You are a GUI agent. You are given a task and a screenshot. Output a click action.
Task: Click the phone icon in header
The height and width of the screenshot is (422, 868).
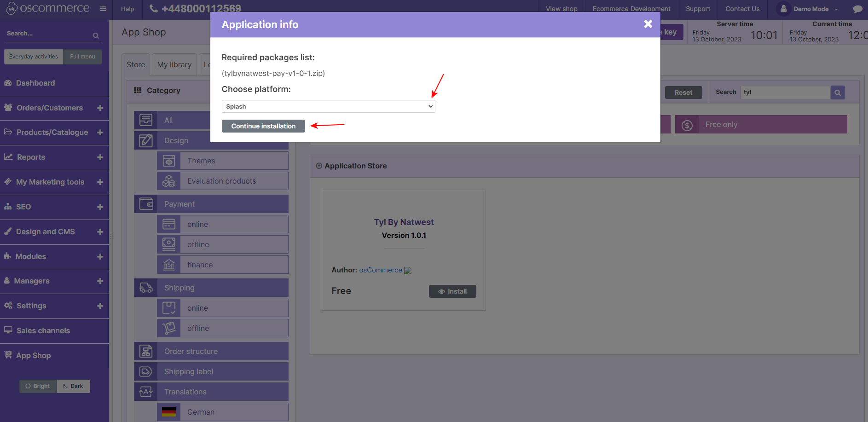pos(154,9)
